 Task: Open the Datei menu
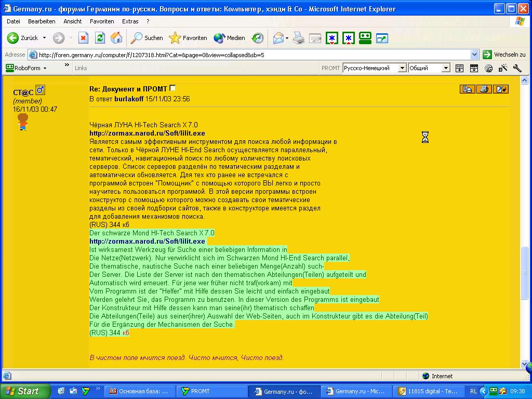(x=13, y=21)
